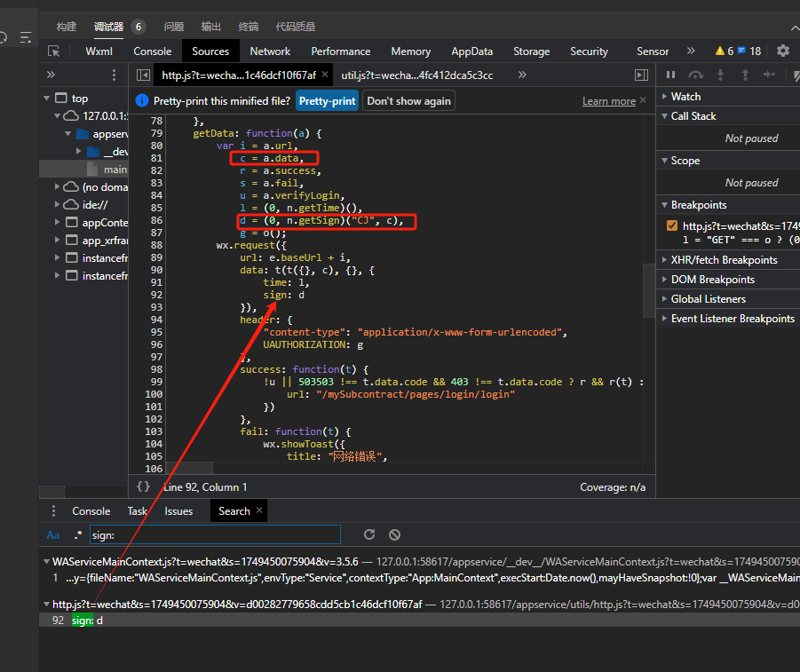Dismiss the pretty-print info bar
Image resolution: width=800 pixels, height=672 pixels.
click(643, 100)
